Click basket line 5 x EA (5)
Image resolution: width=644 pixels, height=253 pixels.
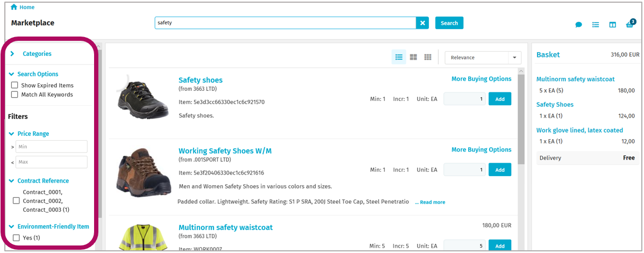tap(551, 90)
